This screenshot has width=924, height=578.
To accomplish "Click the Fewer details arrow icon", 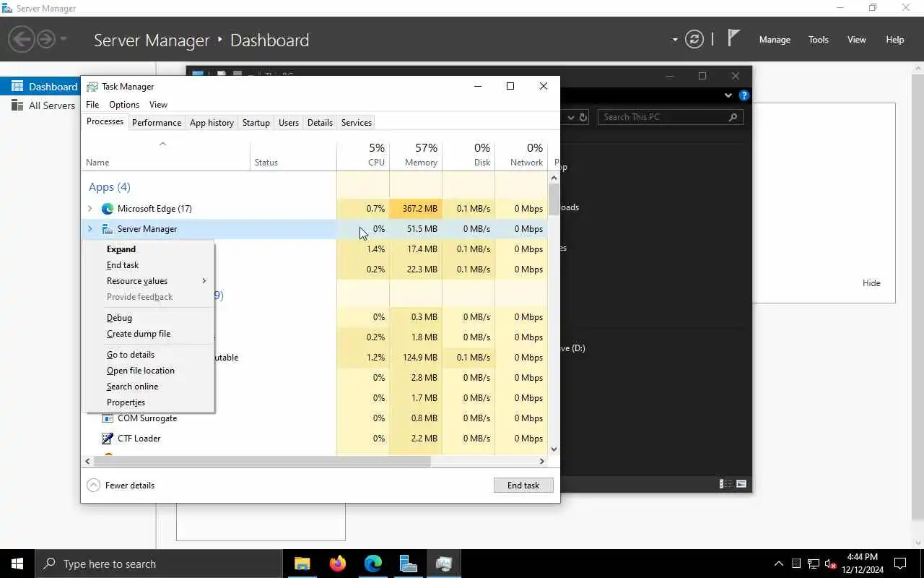I will (94, 486).
